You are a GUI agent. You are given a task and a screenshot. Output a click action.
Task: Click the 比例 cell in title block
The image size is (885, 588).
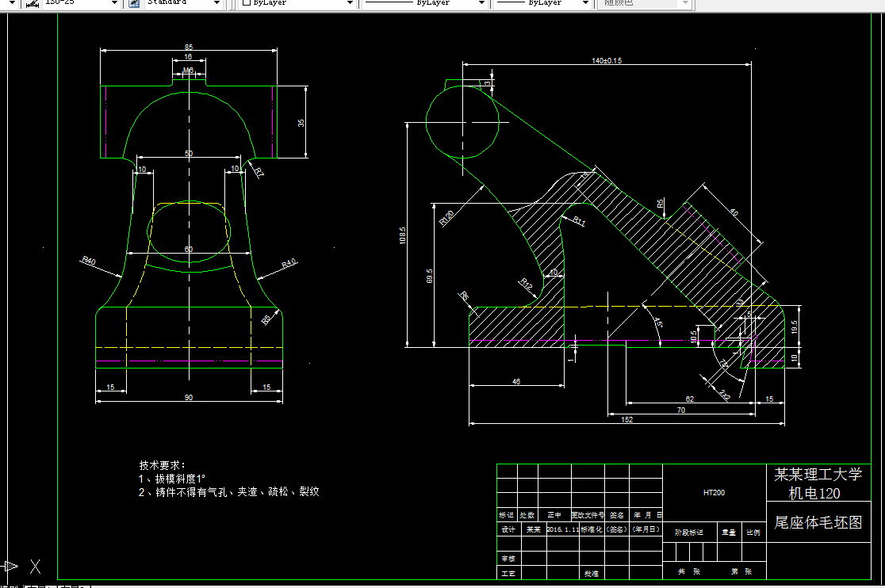753,533
